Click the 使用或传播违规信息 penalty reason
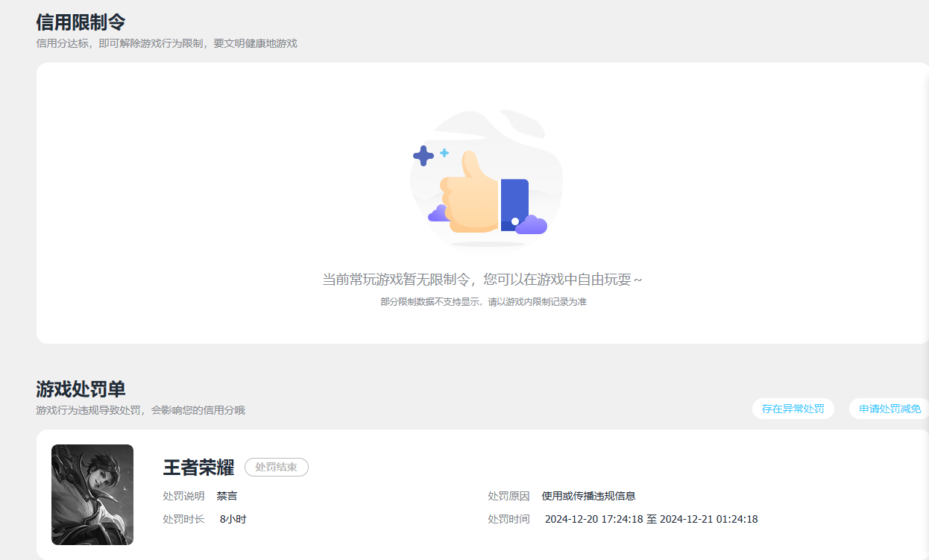The height and width of the screenshot is (560, 929). click(588, 496)
